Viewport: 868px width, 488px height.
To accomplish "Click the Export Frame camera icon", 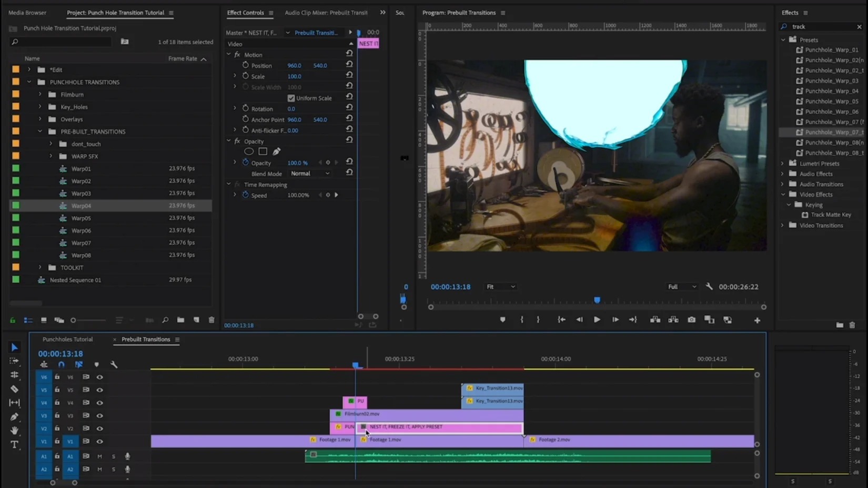I will click(691, 320).
